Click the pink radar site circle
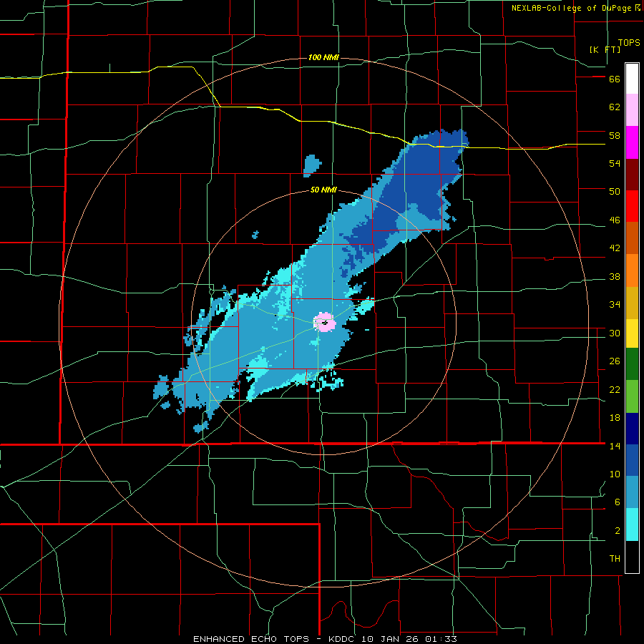 pyautogui.click(x=324, y=322)
